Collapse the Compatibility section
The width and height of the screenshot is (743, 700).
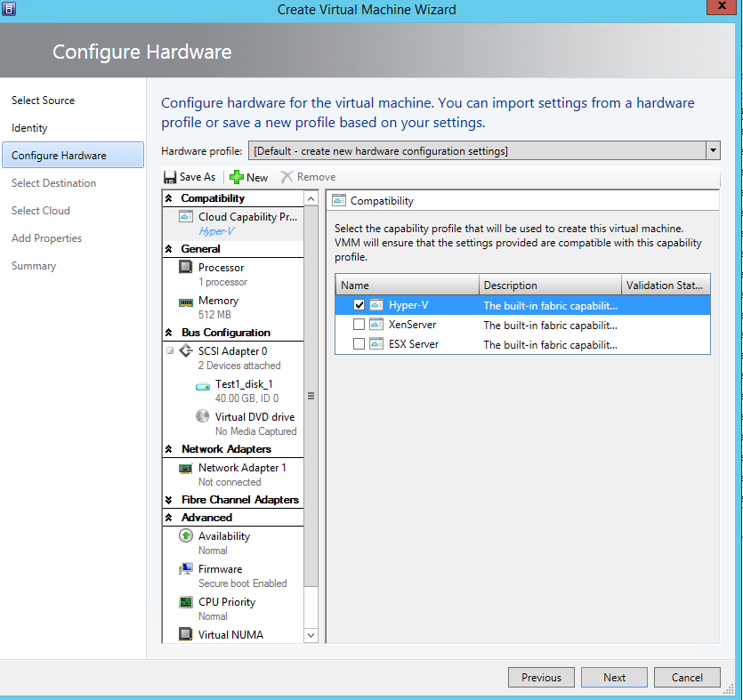[169, 198]
